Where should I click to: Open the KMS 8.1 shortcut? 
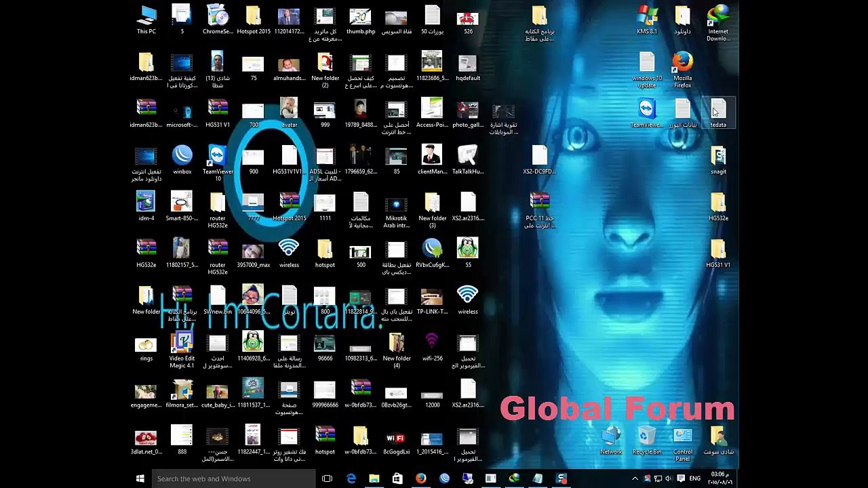647,20
